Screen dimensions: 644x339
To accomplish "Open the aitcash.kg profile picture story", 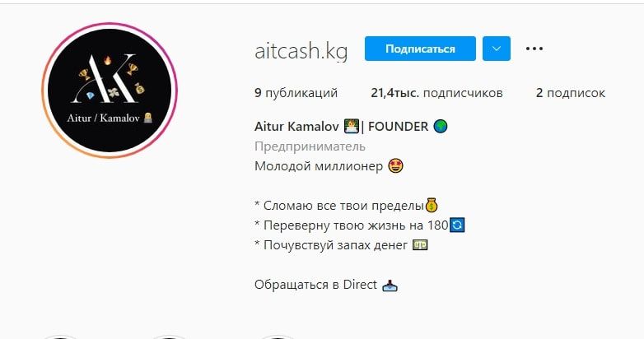I will (x=110, y=91).
